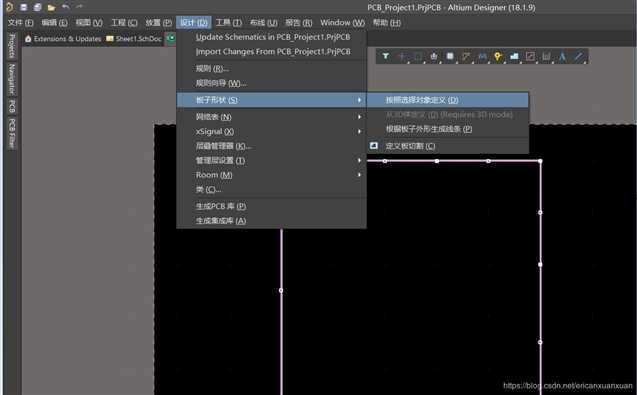Click the save all documents icon
Screen dimensions: 637x395
37,7
